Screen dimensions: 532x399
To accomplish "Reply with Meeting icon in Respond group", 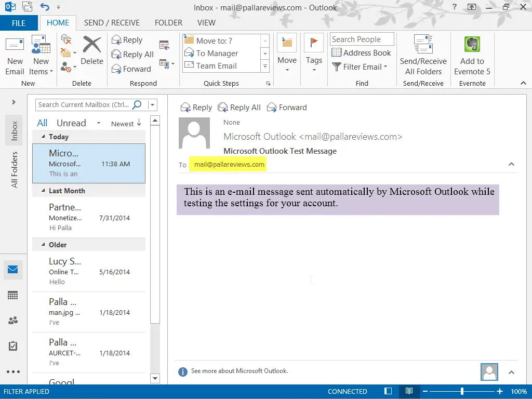I will (164, 45).
